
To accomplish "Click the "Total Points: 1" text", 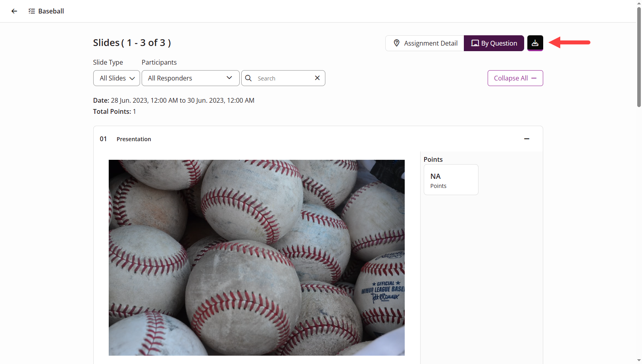I will 115,111.
